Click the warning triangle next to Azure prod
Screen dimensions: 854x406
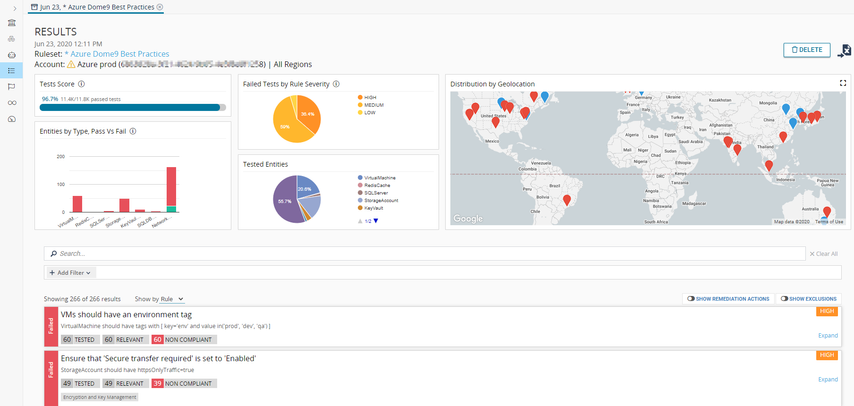tap(70, 64)
